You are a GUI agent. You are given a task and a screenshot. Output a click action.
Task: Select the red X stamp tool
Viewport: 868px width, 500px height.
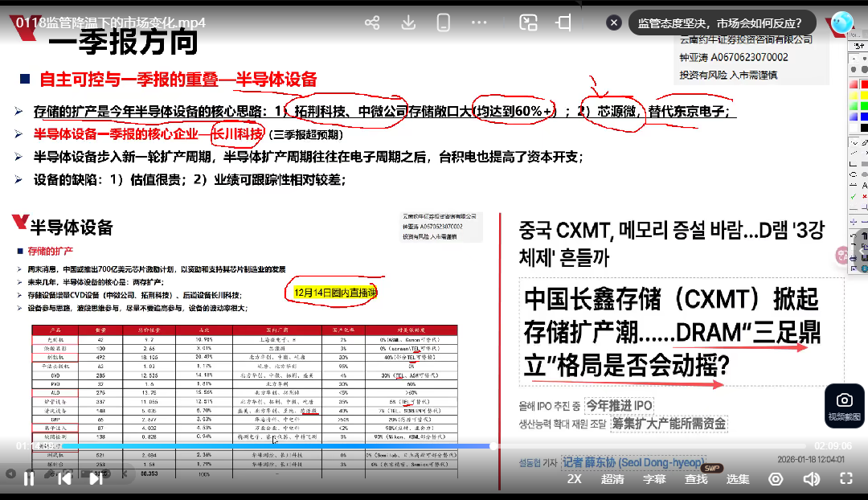click(864, 197)
